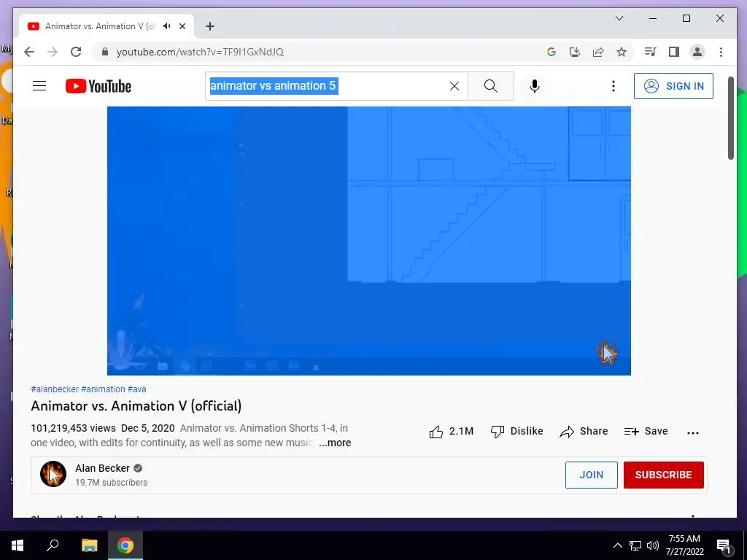747x560 pixels.
Task: Go back with browser back arrow
Action: point(29,52)
